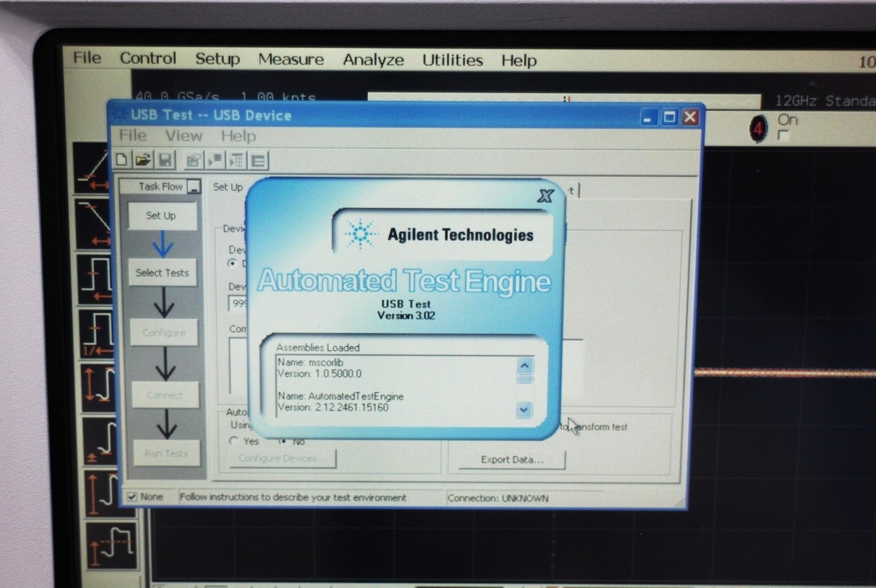Screen dimensions: 876x588
Task: Open the USB Test View menu
Action: (183, 136)
